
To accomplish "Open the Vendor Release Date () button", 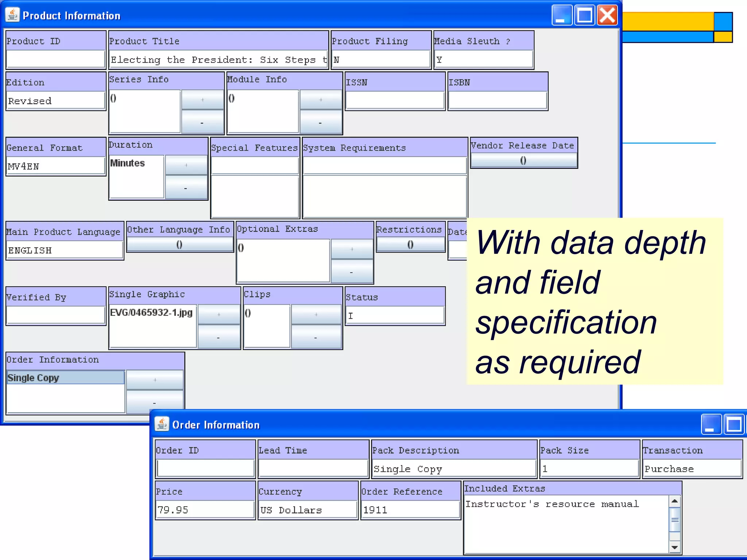I will [x=523, y=160].
